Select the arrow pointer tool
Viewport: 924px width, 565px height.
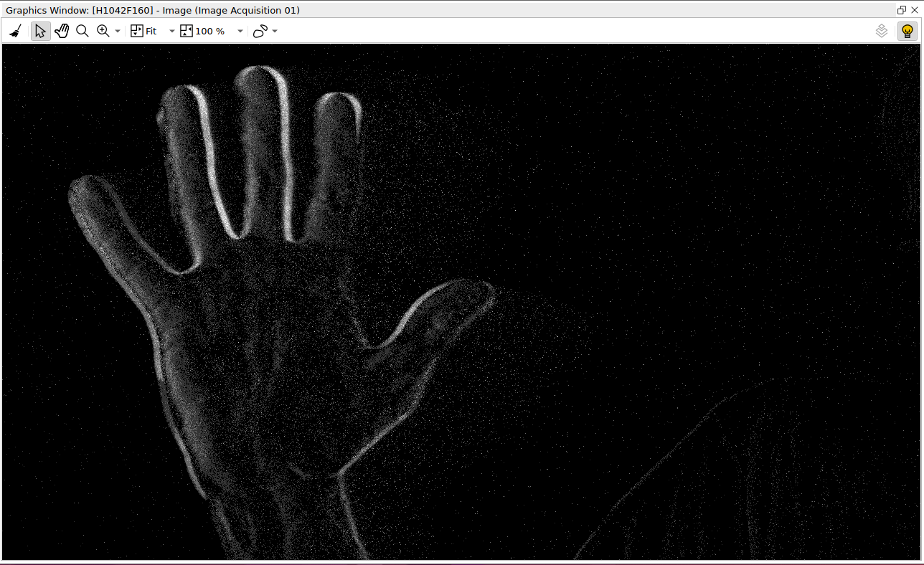tap(41, 32)
